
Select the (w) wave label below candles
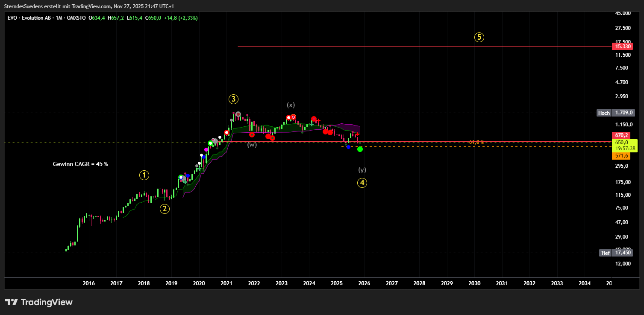[252, 145]
